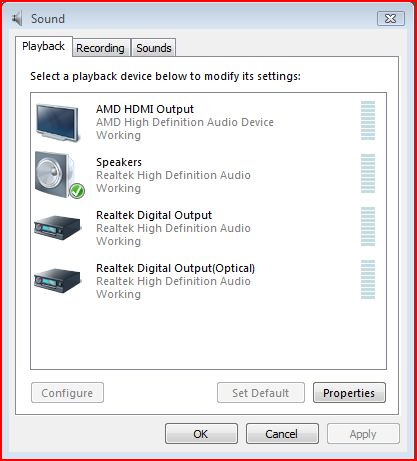Click the Speakers device icon

click(57, 174)
